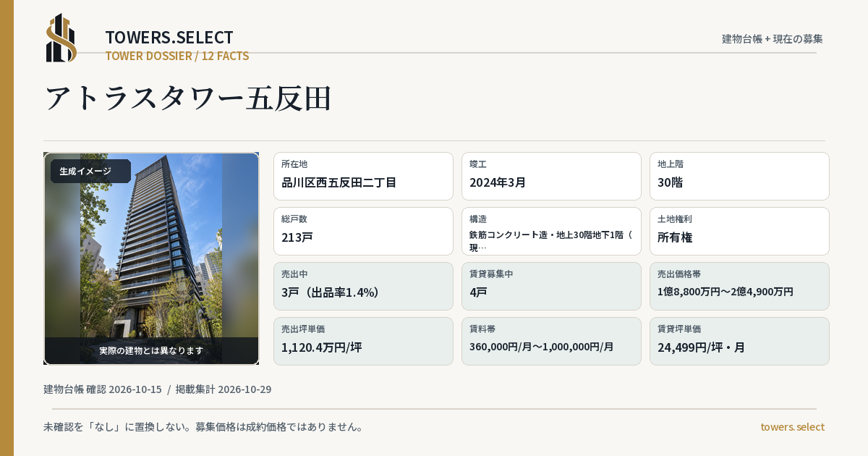Select the 売出坪単価 1,120.4万円/坪 card
The height and width of the screenshot is (456, 868).
pyautogui.click(x=363, y=341)
